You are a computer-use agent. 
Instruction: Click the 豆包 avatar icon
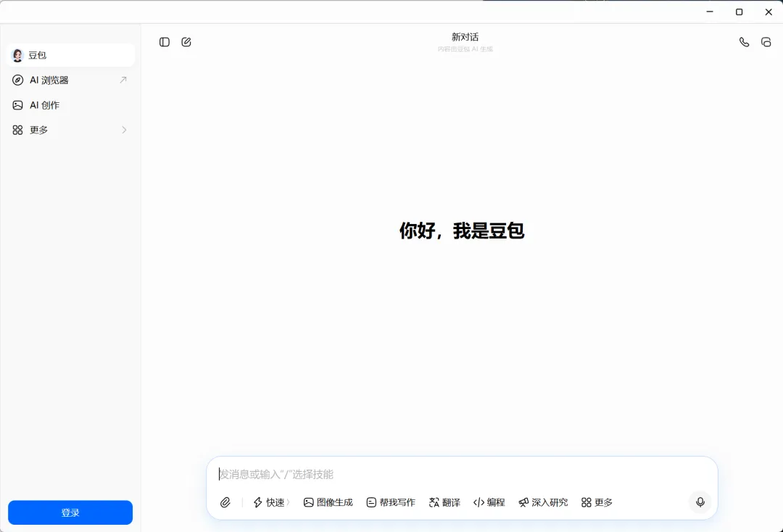(17, 55)
